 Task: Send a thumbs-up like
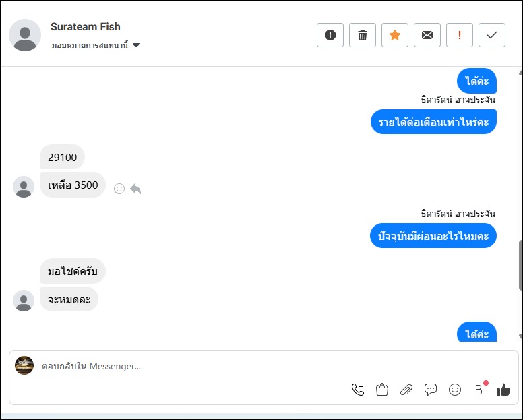tap(503, 389)
